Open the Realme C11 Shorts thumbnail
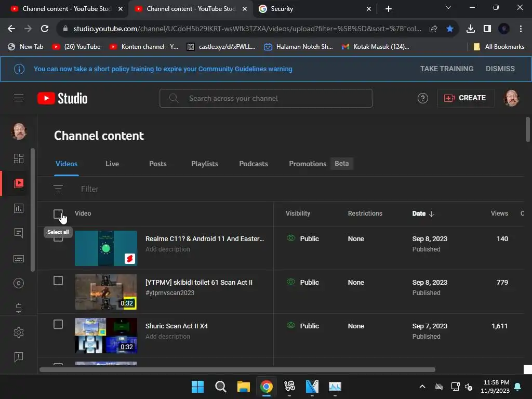The image size is (532, 399). 106,248
